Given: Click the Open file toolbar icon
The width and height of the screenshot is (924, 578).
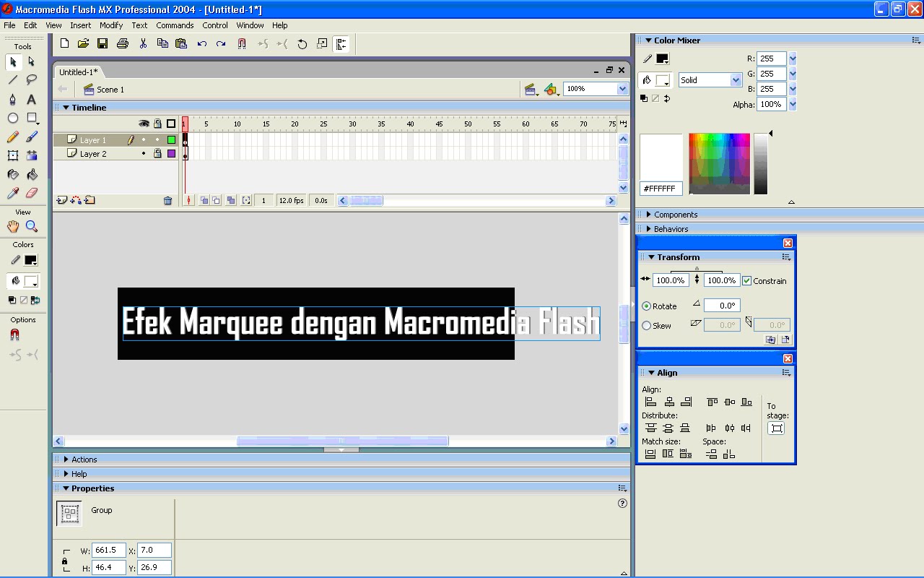Looking at the screenshot, I should [83, 44].
